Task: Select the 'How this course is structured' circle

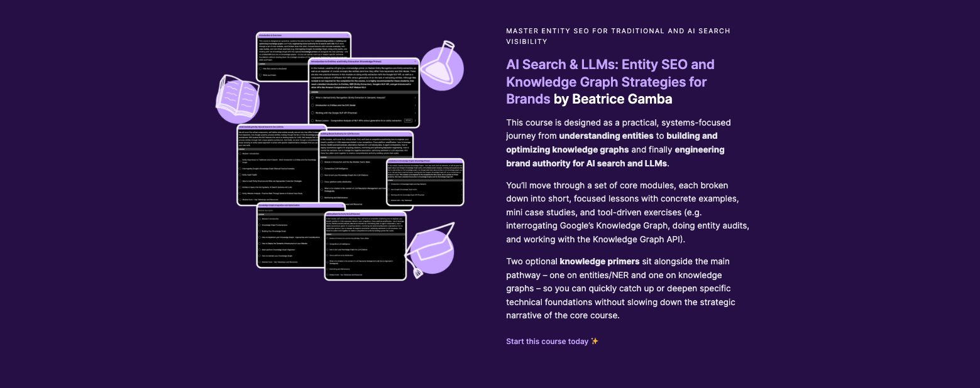Action: coord(262,68)
